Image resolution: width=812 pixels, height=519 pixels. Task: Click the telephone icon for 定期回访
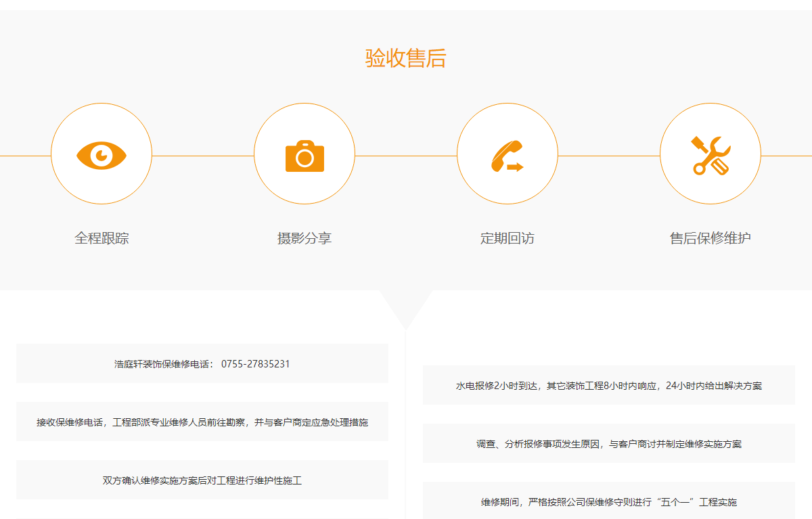point(506,152)
